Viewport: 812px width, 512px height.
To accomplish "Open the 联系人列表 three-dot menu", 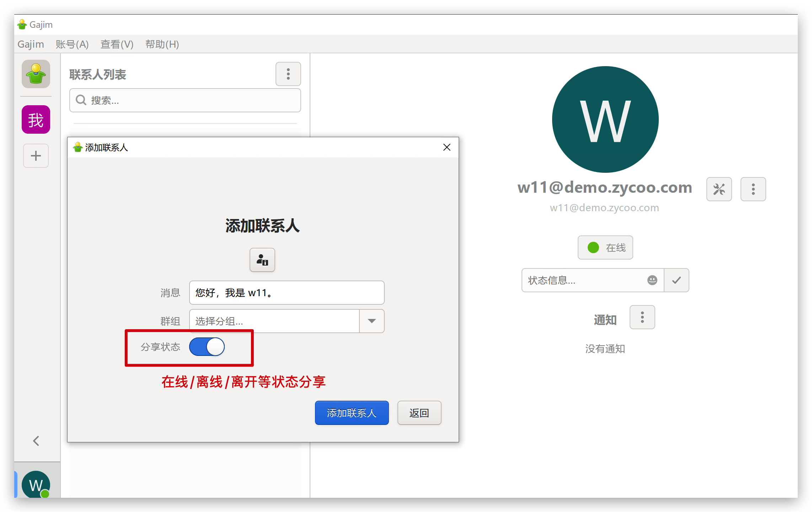I will 288,74.
